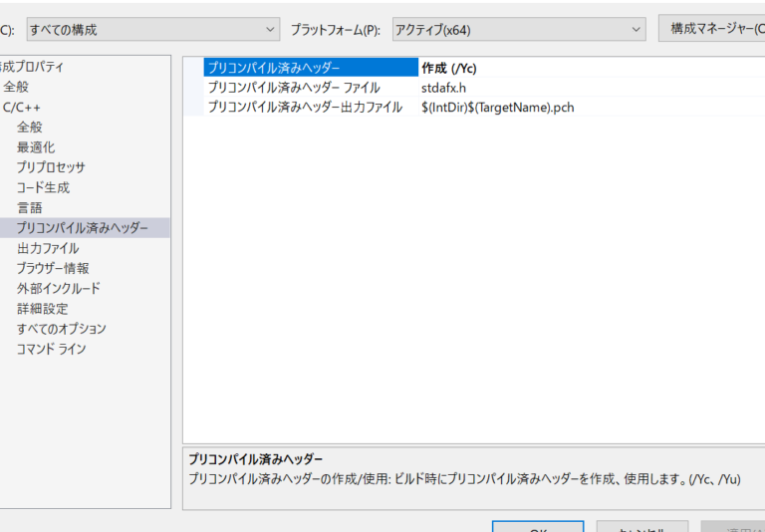Click the 構成マネージャー button
This screenshot has height=532, width=765.
[712, 28]
